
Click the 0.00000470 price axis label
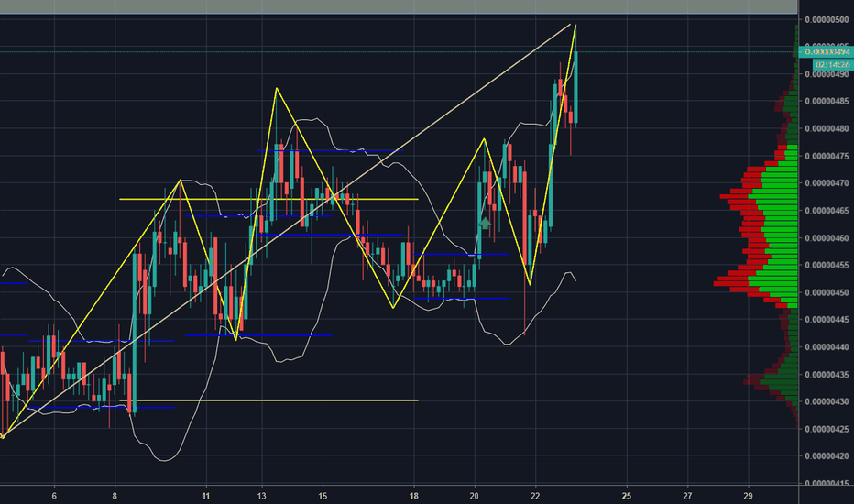click(827, 183)
